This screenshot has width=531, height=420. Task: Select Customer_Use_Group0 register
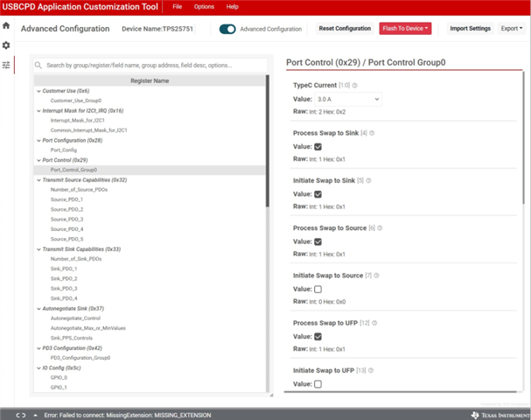click(76, 101)
